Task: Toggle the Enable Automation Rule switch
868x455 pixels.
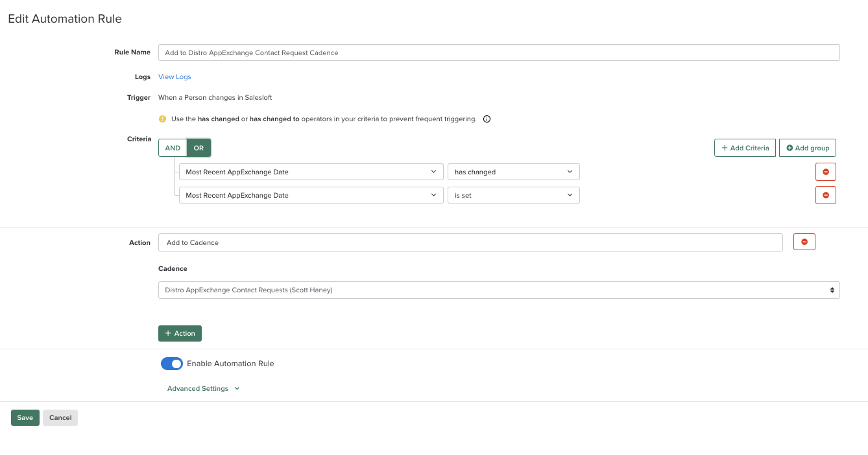Action: 172,364
